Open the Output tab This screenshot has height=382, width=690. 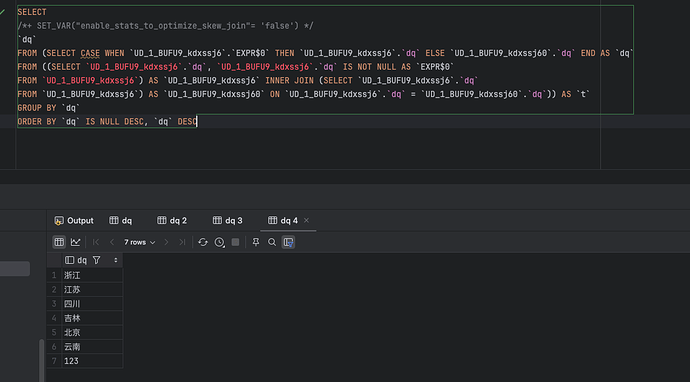point(74,220)
